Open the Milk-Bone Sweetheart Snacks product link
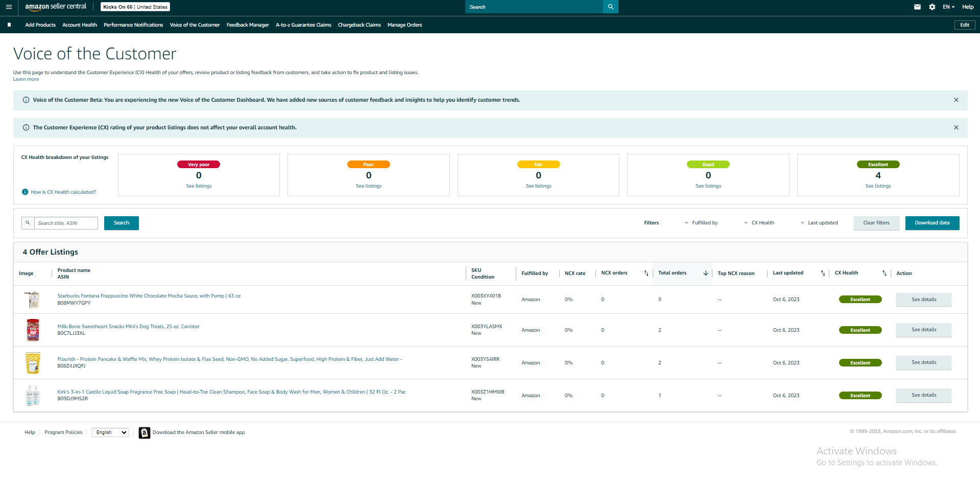The image size is (980, 481). pos(128,327)
